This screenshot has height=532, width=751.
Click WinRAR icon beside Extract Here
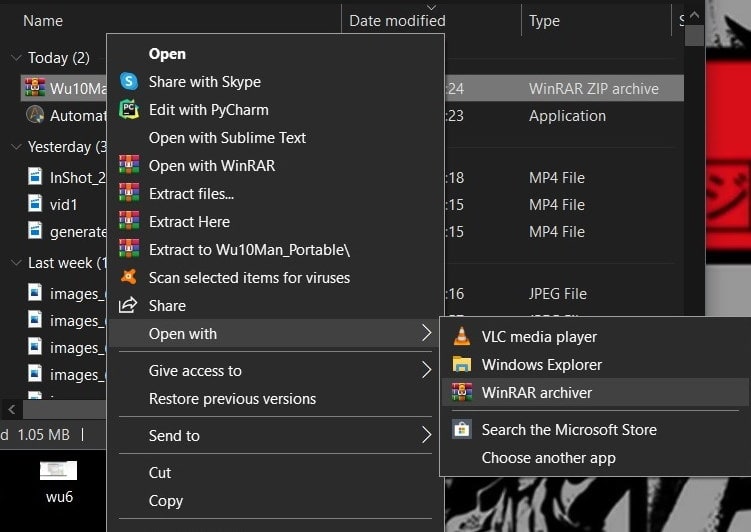(x=129, y=221)
